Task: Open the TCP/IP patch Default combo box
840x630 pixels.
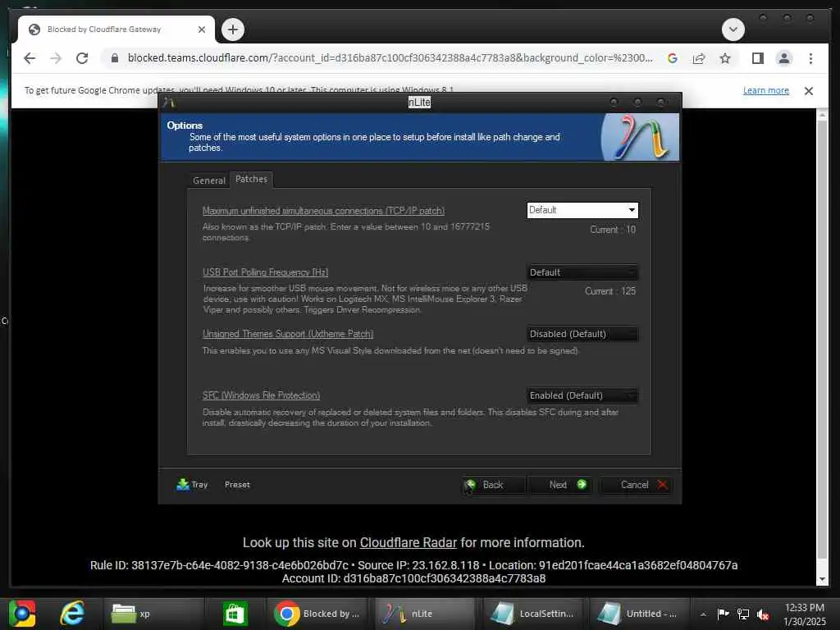Action: click(x=582, y=210)
